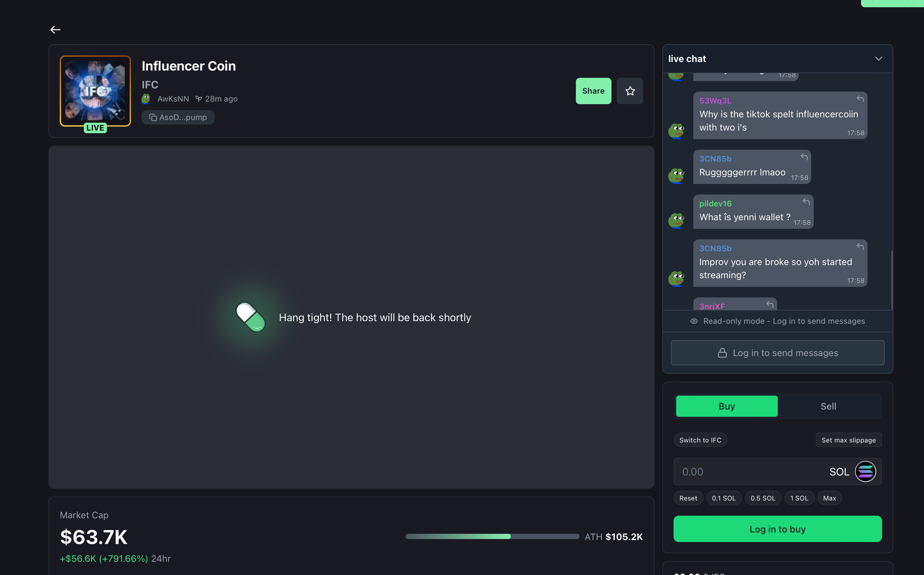Click Log in to buy
This screenshot has width=924, height=575.
(x=777, y=529)
